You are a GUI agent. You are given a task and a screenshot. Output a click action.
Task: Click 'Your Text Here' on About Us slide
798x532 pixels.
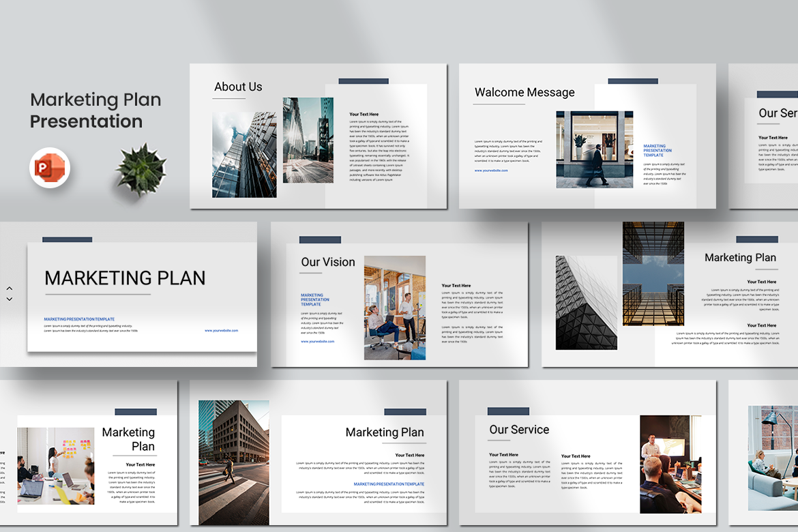364,114
